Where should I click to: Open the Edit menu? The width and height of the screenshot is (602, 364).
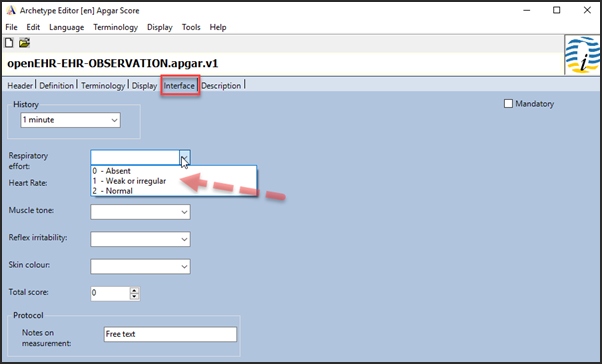33,27
